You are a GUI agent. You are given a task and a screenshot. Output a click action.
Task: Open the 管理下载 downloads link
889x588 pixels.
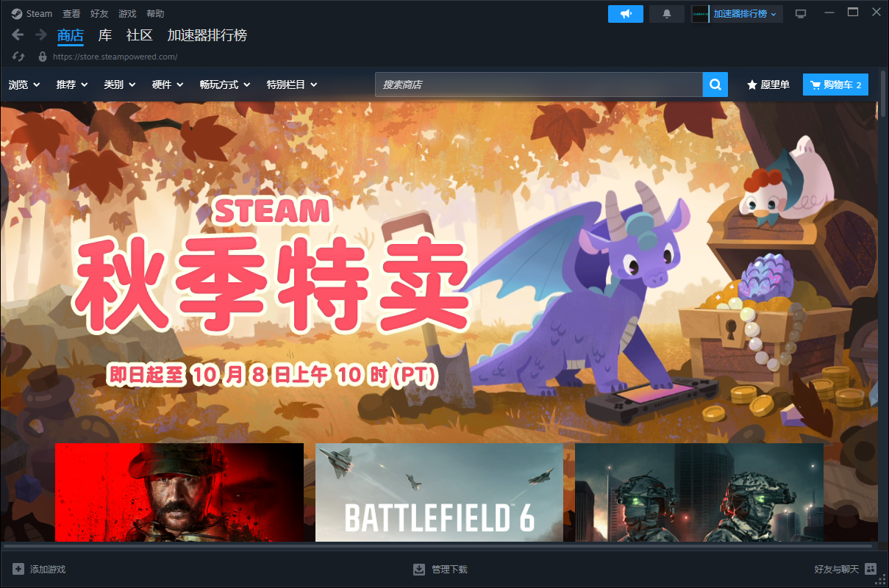[449, 570]
